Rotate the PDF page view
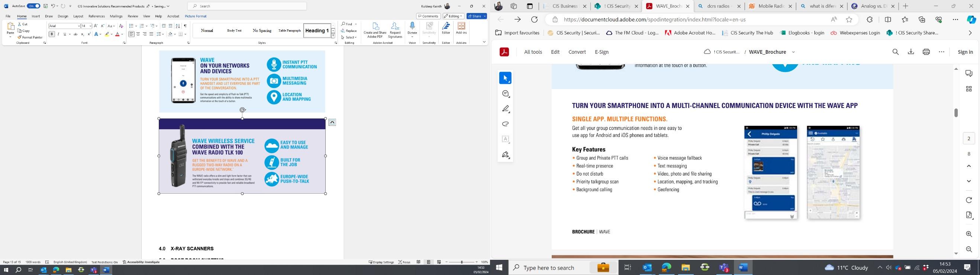980x275 pixels. (x=968, y=200)
